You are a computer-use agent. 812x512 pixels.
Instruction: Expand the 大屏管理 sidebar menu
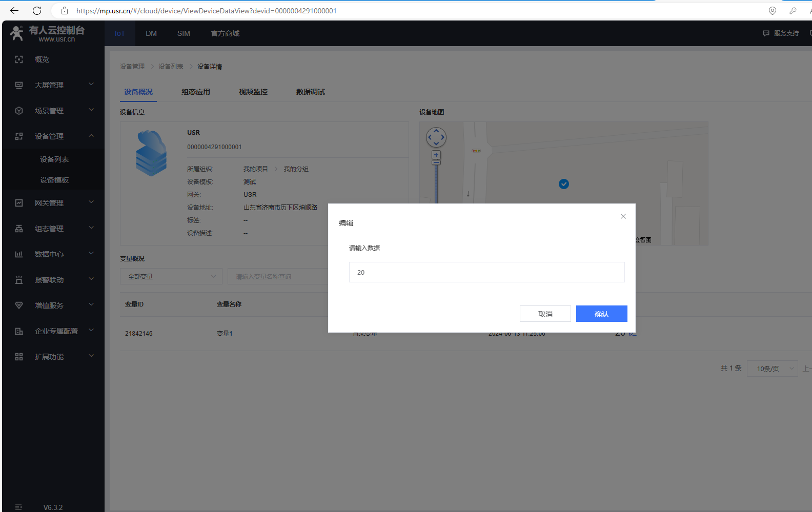point(91,85)
